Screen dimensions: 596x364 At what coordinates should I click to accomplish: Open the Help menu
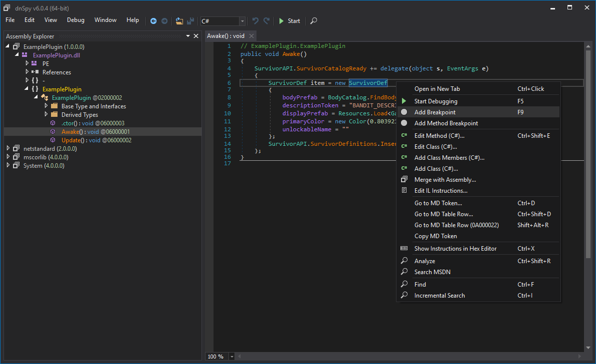pyautogui.click(x=132, y=20)
